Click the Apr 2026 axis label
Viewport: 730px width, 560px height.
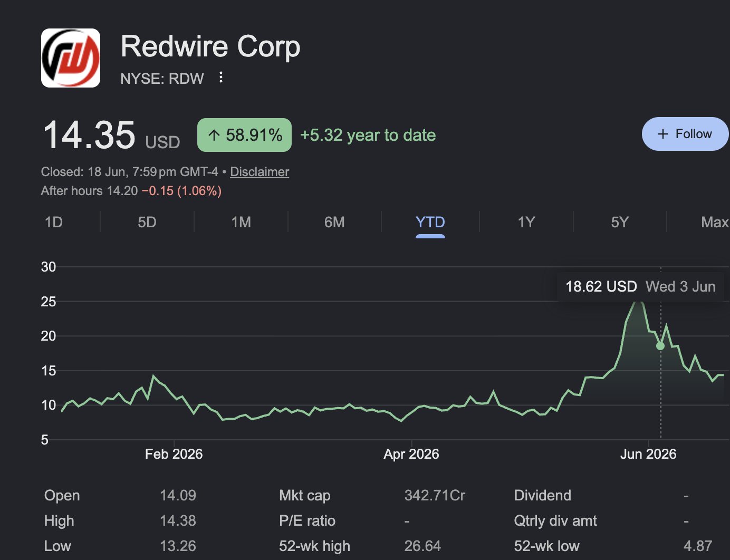(x=411, y=454)
